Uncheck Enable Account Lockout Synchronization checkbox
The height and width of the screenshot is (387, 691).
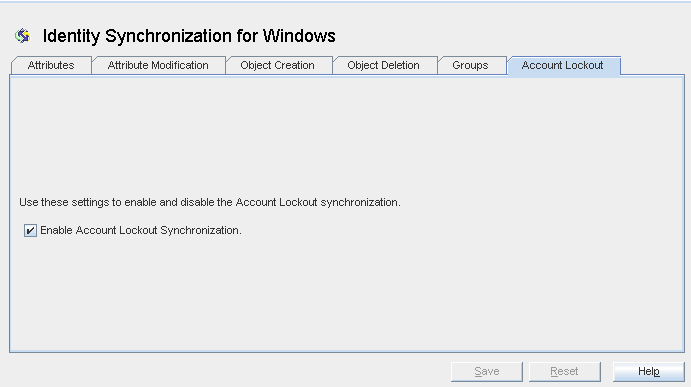pyautogui.click(x=30, y=231)
